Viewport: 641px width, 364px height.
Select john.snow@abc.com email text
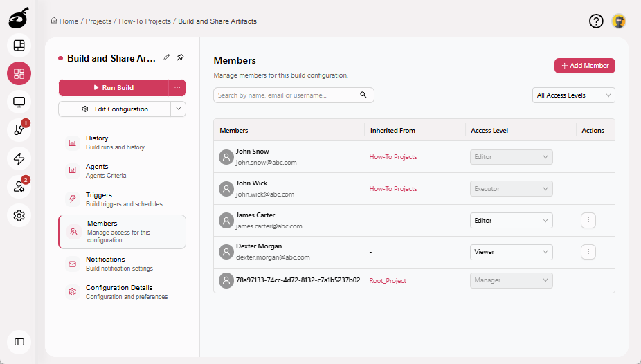[x=266, y=163]
